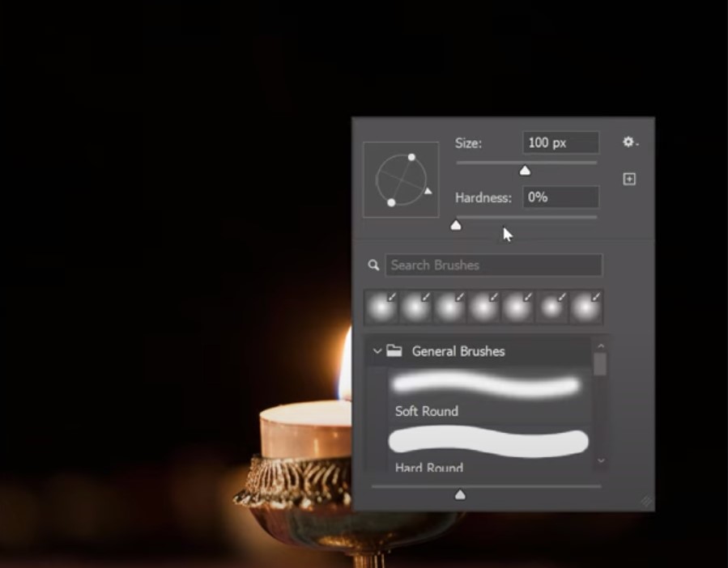The image size is (728, 568).
Task: Click the top roundness handle on brush preview
Action: coord(411,157)
